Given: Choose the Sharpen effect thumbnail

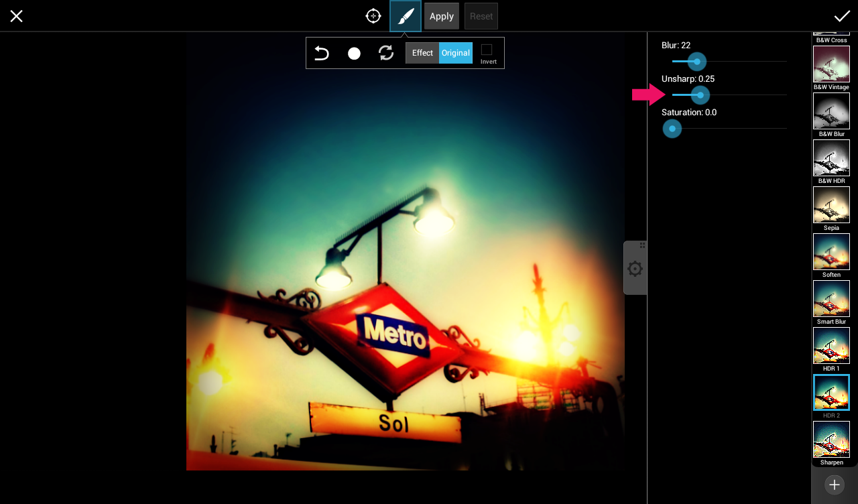Looking at the screenshot, I should [x=831, y=440].
